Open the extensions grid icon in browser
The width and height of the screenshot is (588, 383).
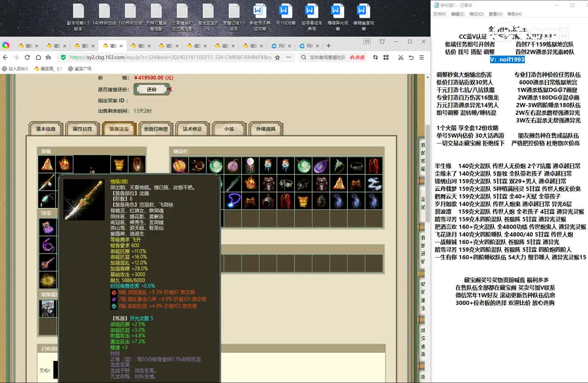(x=386, y=57)
